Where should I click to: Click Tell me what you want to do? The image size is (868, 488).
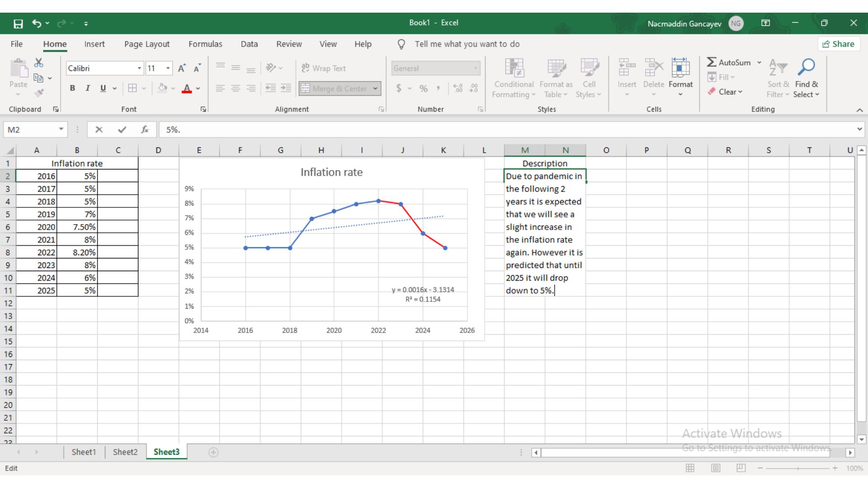click(467, 44)
